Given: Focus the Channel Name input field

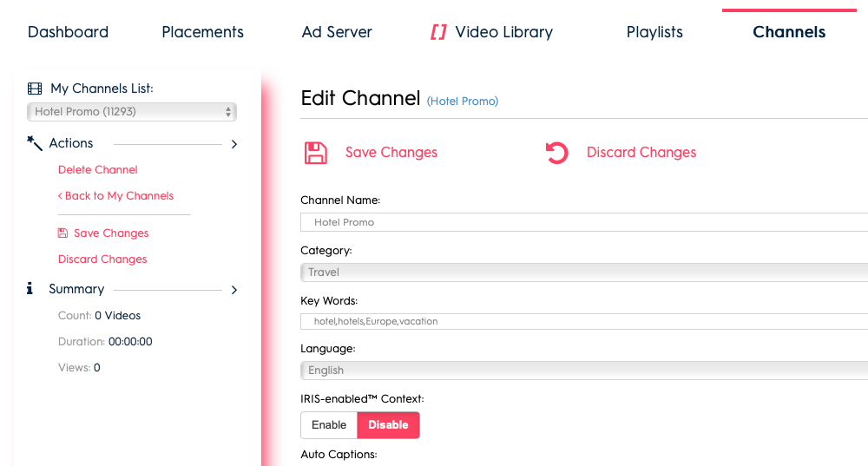Looking at the screenshot, I should tap(584, 222).
